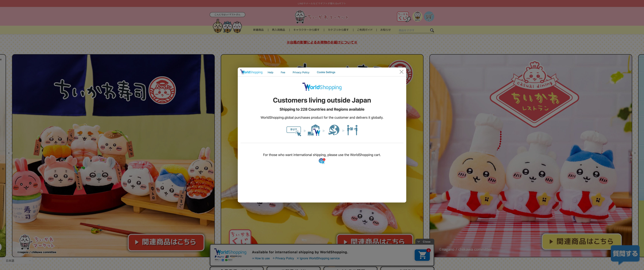The width and height of the screenshot is (644, 270).
Task: Open お知らせ menu item
Action: (385, 30)
